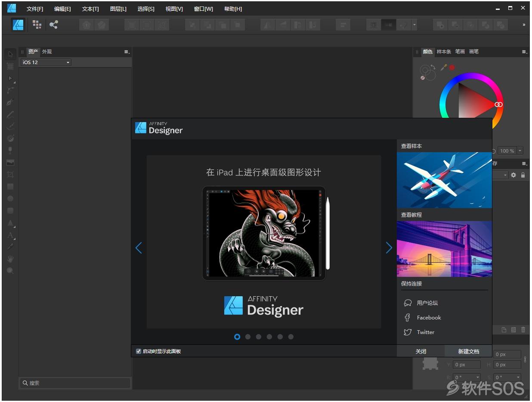532x402 pixels.
Task: Open the assets panel options menu
Action: [x=127, y=52]
